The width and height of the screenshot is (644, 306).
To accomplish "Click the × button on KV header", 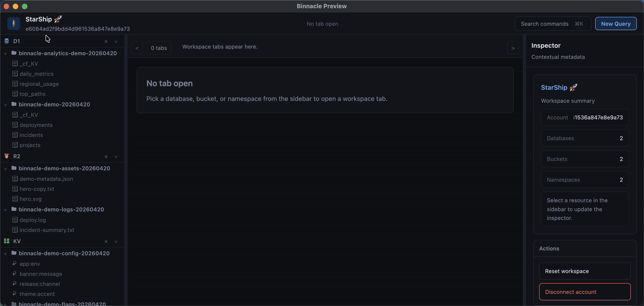I will coord(106,242).
